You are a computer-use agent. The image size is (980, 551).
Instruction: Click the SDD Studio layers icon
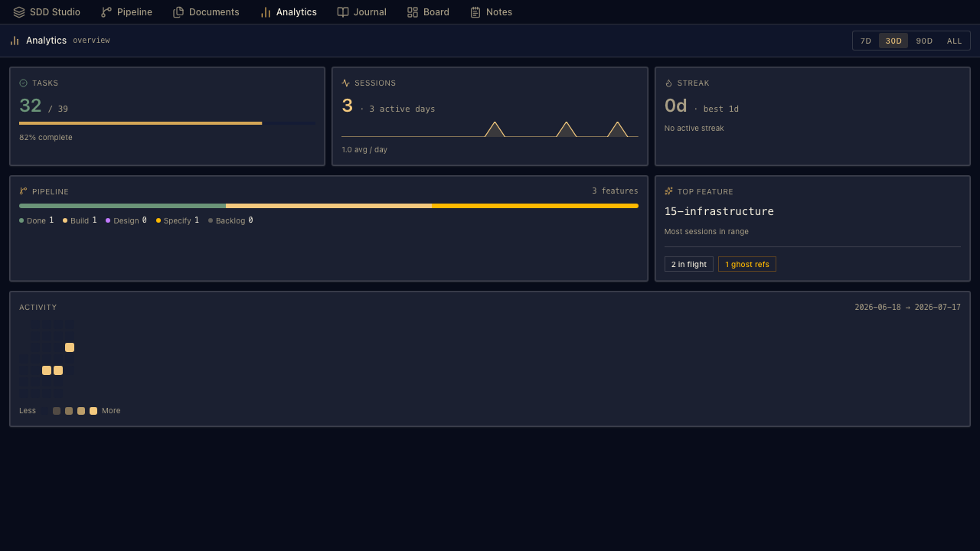(x=19, y=12)
